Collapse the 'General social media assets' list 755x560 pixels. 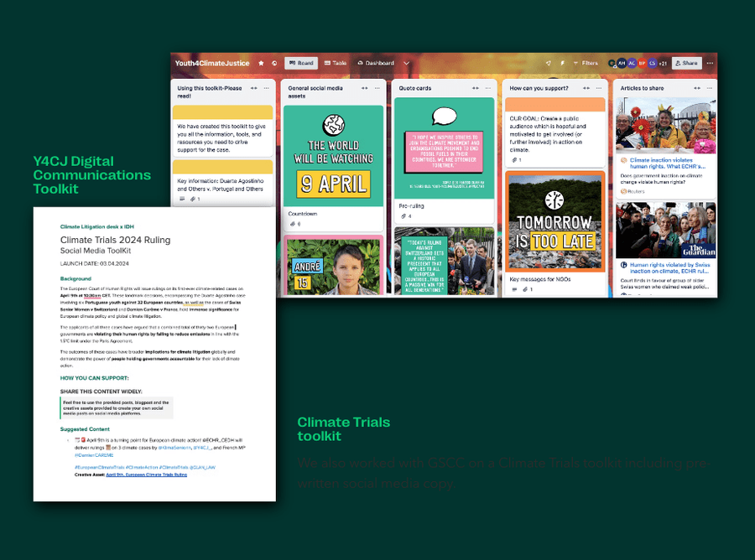[x=365, y=88]
